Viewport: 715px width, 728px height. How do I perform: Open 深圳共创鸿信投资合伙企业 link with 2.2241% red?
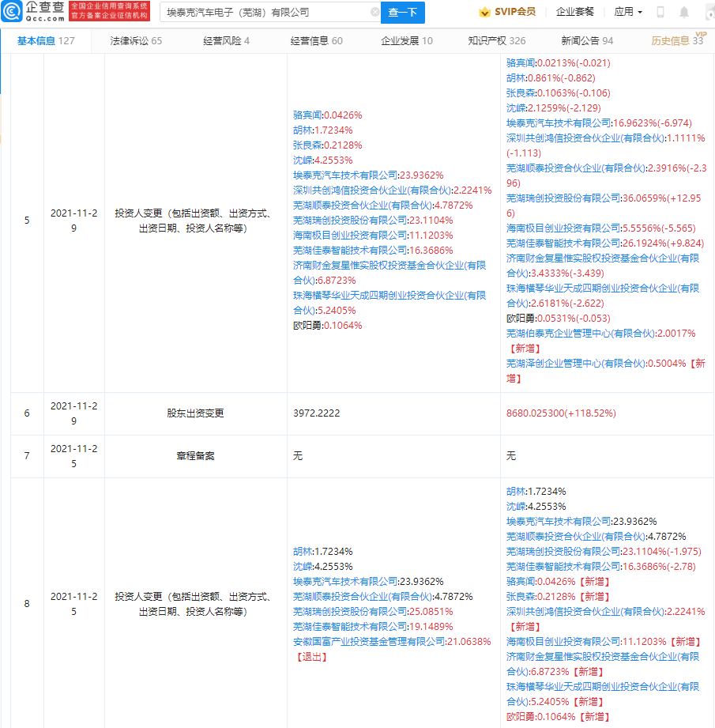pyautogui.click(x=371, y=190)
